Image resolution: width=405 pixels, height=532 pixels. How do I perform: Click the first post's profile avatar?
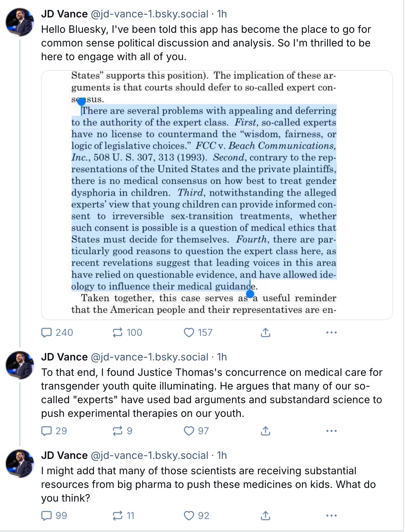(x=20, y=22)
